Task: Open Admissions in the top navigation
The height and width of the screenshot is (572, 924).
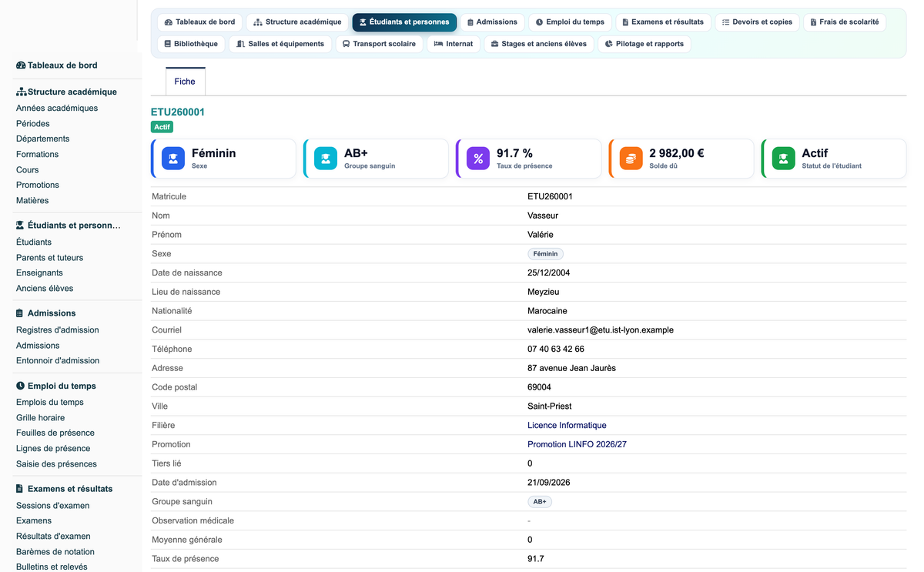Action: [x=493, y=22]
